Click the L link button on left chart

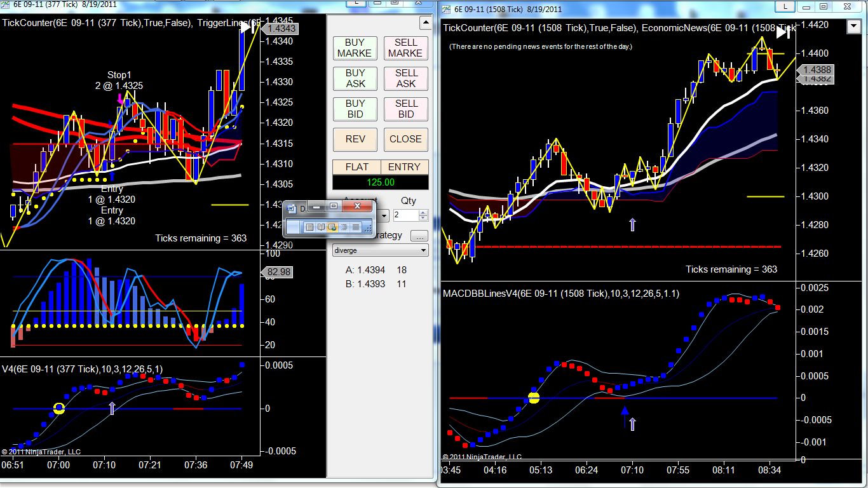point(356,3)
